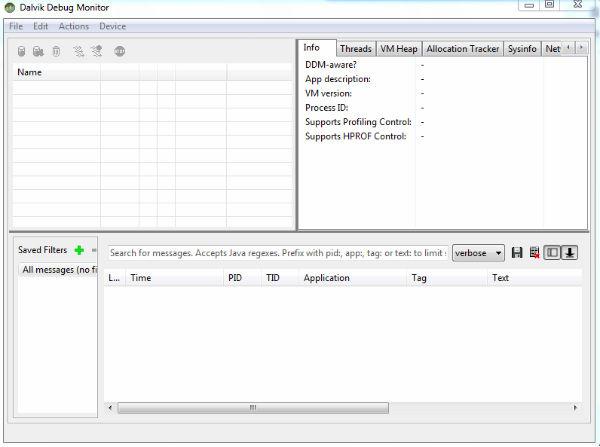Clear the log with the red X icon

(x=535, y=253)
